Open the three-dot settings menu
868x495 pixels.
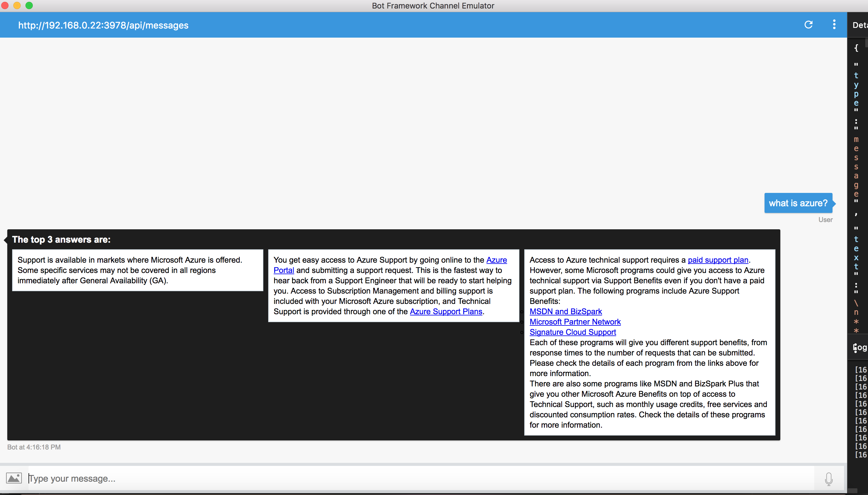tap(834, 25)
